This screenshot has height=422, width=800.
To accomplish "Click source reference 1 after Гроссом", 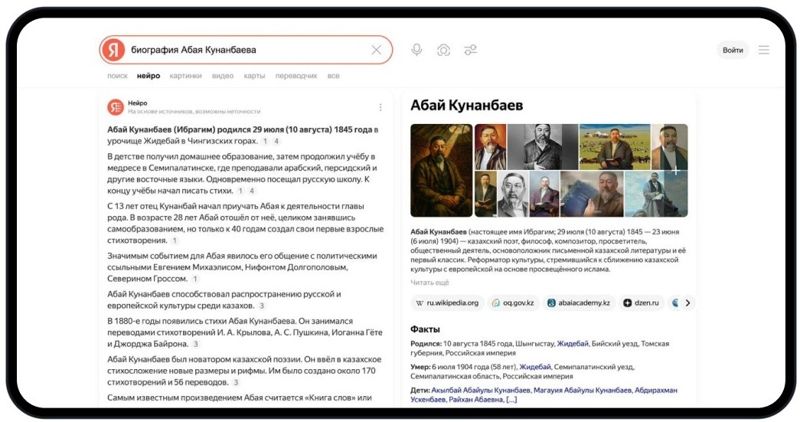I will [195, 279].
